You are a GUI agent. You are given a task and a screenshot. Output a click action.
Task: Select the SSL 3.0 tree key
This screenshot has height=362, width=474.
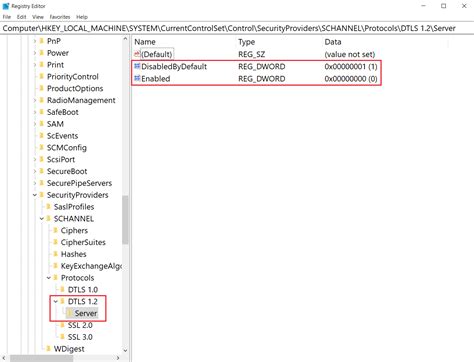pyautogui.click(x=80, y=337)
